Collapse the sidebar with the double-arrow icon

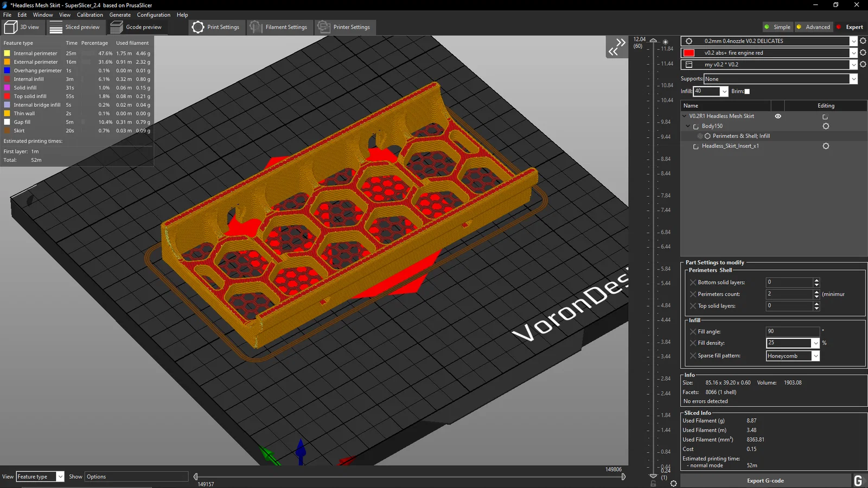[x=617, y=47]
